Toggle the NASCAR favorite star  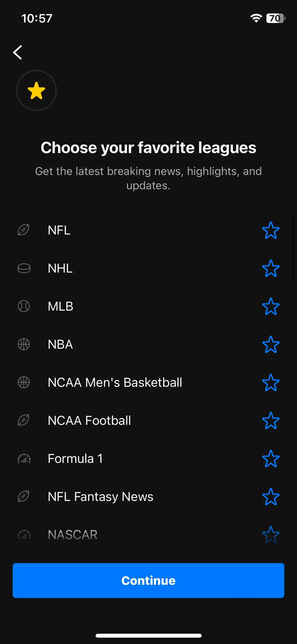coord(271,535)
